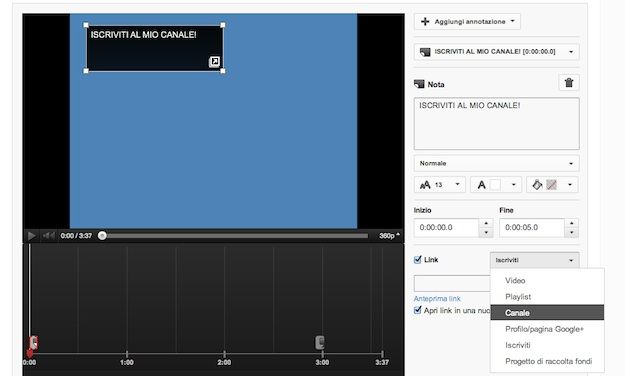Viewport: 625px width, 376px height.
Task: Select Playlist from the link type menu
Action: click(x=547, y=297)
